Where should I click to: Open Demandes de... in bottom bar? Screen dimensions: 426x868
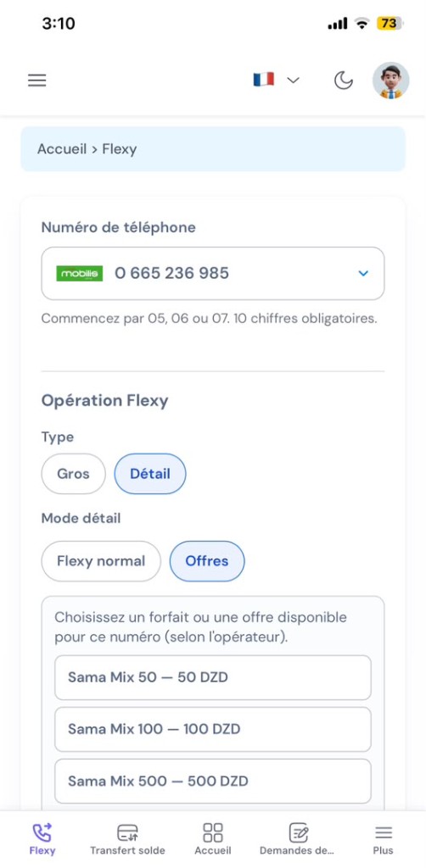pos(298,838)
